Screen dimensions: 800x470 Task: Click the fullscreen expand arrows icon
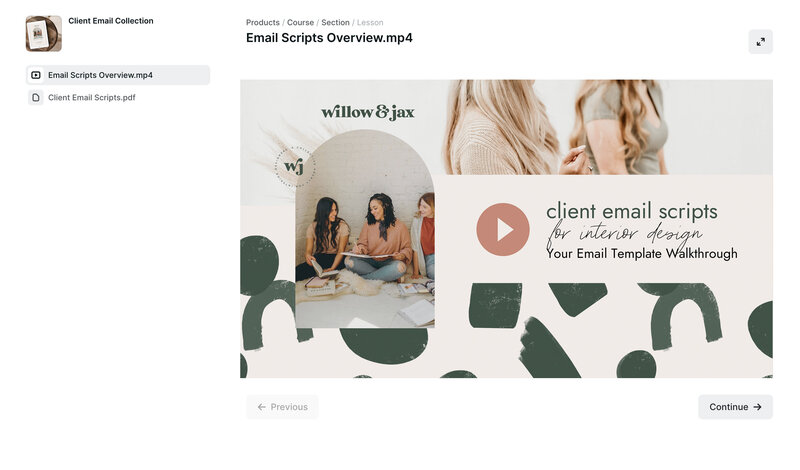point(760,42)
